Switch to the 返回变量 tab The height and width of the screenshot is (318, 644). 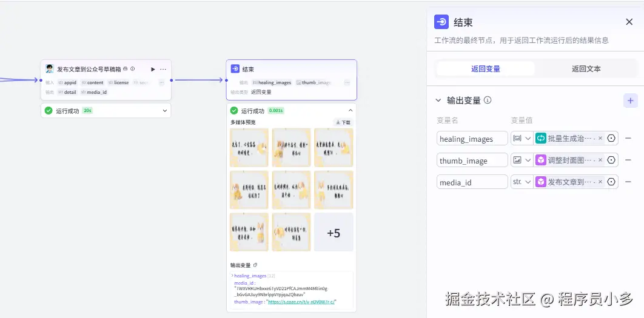[x=486, y=69]
